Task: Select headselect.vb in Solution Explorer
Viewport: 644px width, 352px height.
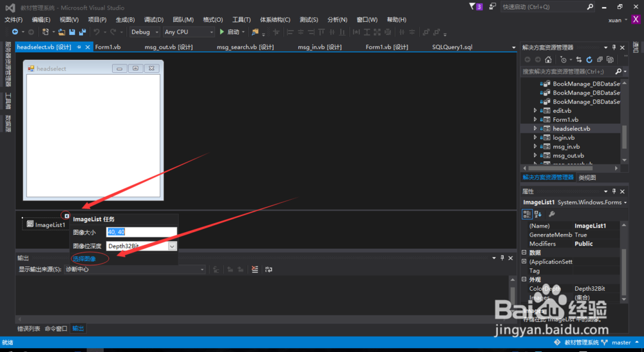Action: [x=571, y=129]
